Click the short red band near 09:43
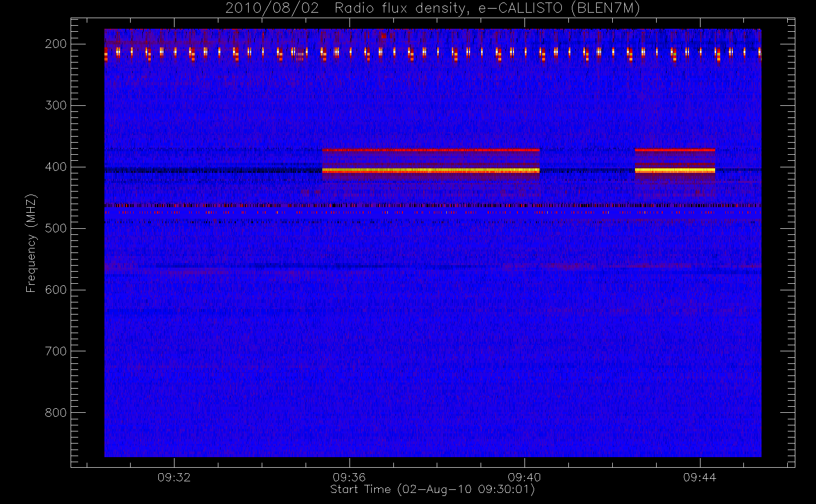816x504 pixels. (x=675, y=150)
